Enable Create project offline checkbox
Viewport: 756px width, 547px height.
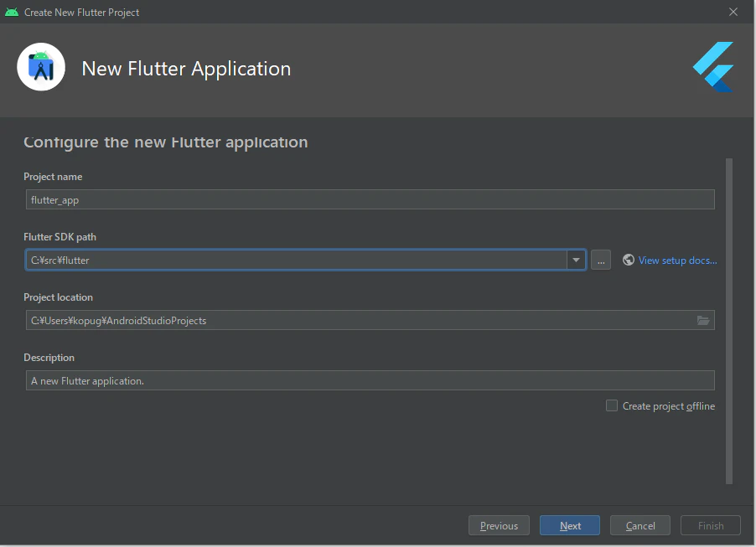pos(612,405)
